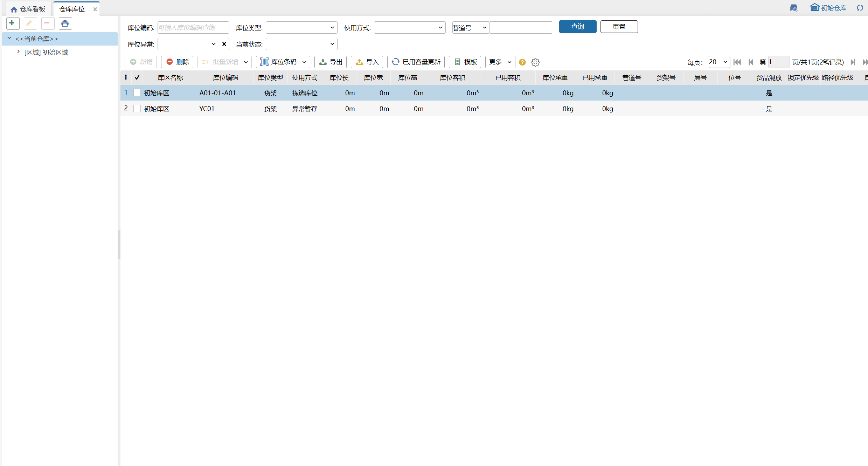Go to the first page
Screen dimensions: 868x466
click(737, 62)
